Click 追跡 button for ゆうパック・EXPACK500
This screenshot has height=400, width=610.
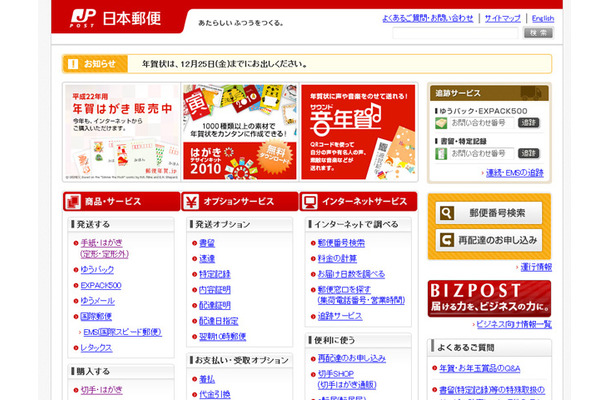tap(529, 123)
